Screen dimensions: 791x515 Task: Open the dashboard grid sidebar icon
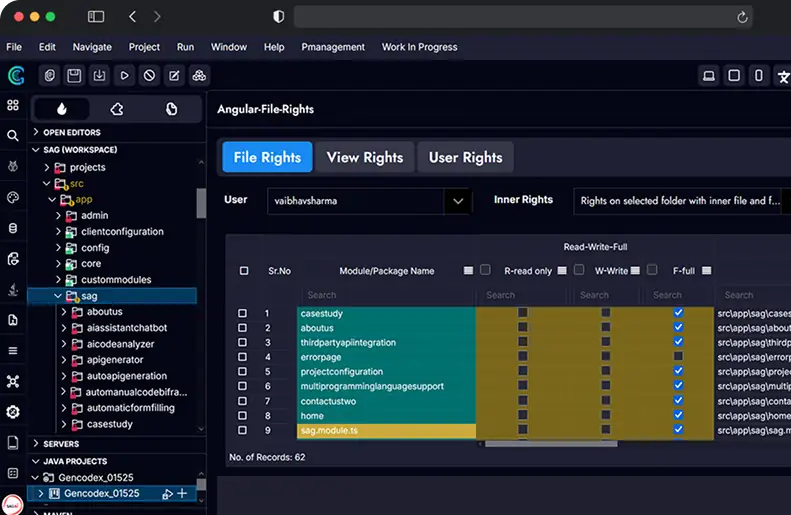[13, 105]
